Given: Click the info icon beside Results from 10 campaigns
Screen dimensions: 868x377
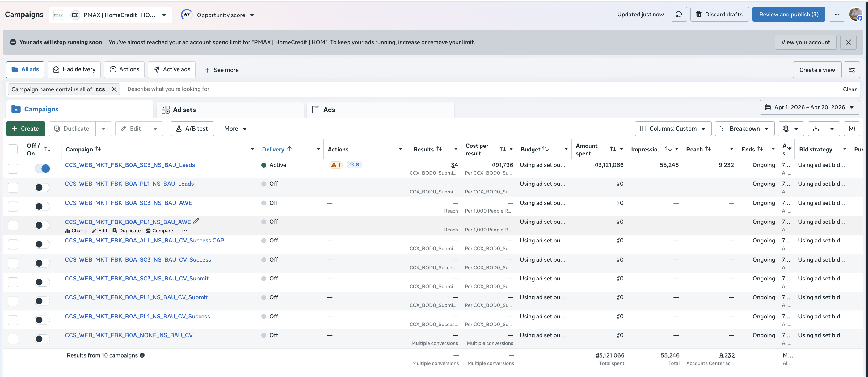Looking at the screenshot, I should [142, 355].
